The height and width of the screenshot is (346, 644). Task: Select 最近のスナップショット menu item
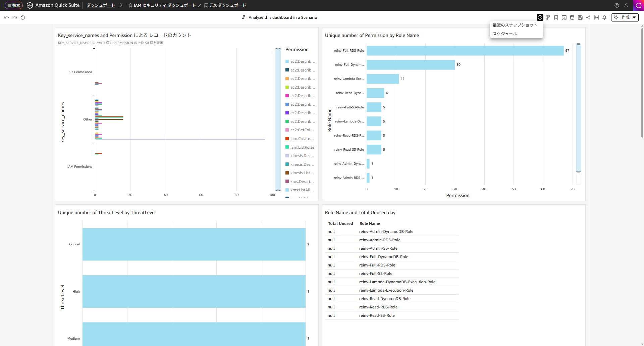tap(515, 25)
